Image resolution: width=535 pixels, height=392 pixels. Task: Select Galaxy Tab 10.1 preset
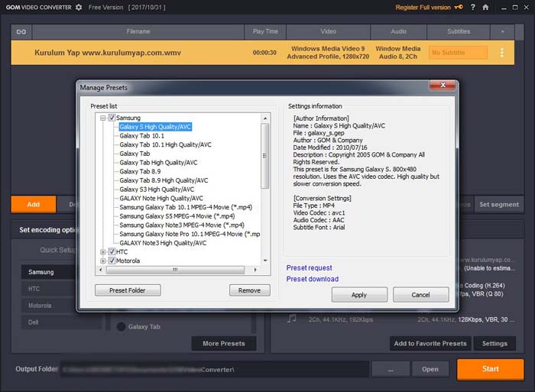point(142,136)
